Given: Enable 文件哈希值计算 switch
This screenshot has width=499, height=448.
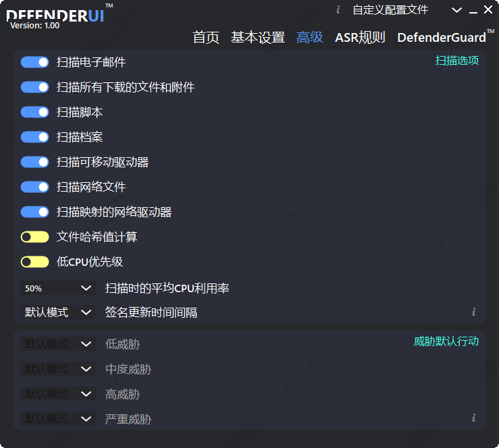Looking at the screenshot, I should [x=34, y=237].
